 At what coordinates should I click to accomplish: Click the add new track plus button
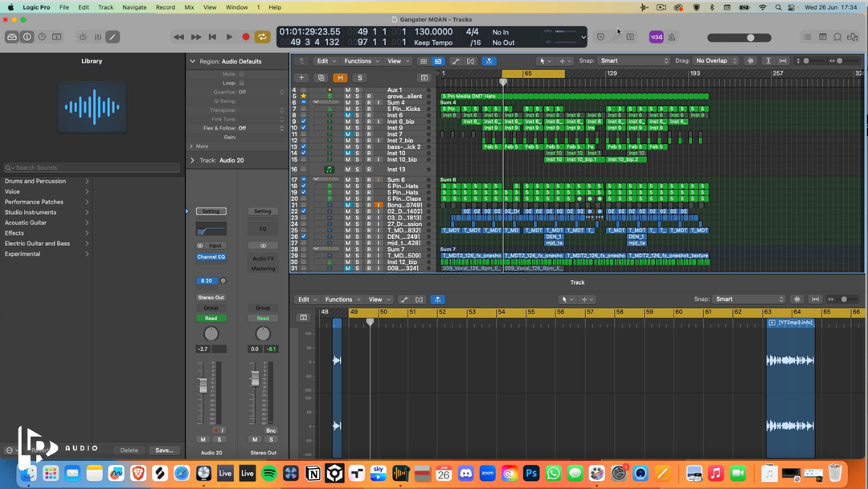pyautogui.click(x=301, y=78)
